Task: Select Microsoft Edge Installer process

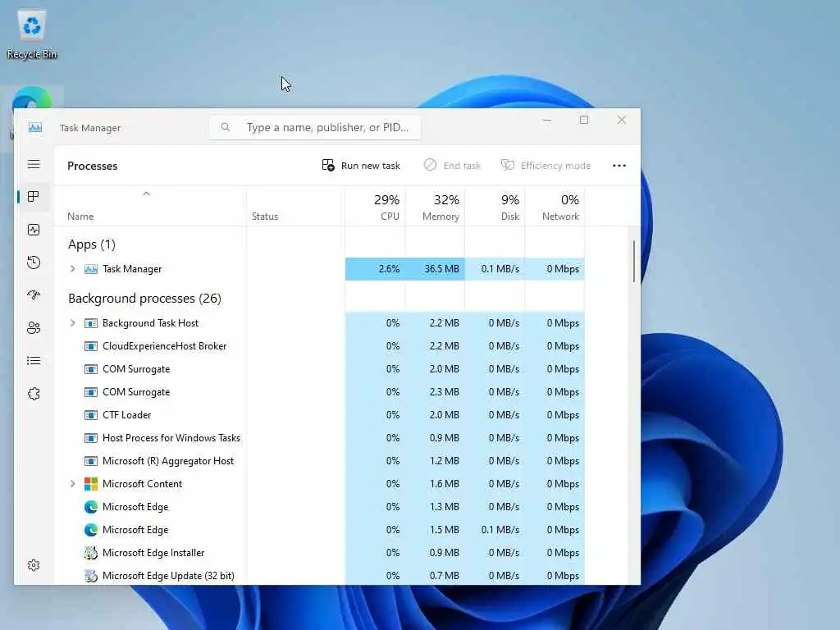Action: coord(153,553)
